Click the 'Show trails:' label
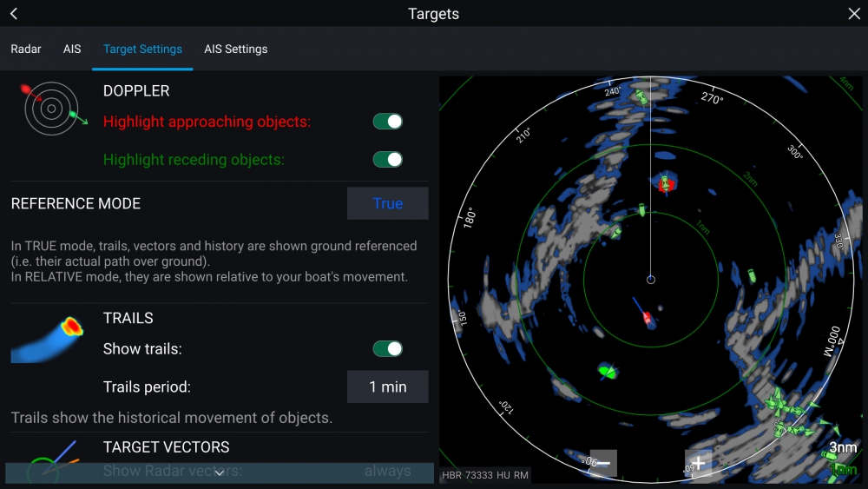This screenshot has height=489, width=868. [142, 349]
